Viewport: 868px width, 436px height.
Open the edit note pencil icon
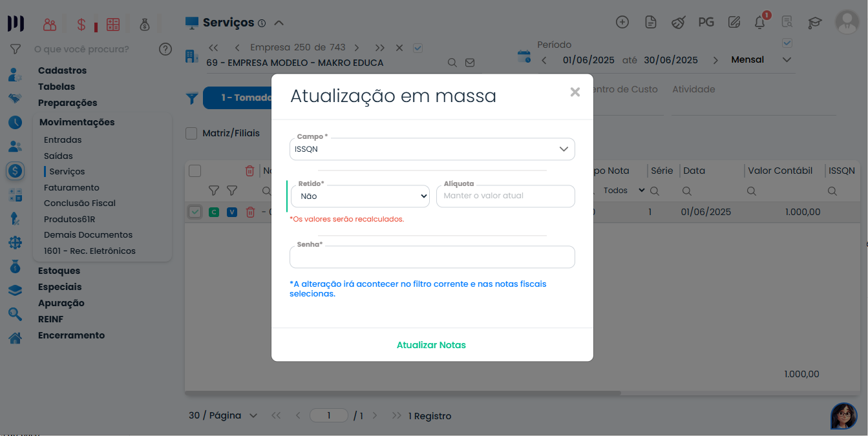[734, 22]
